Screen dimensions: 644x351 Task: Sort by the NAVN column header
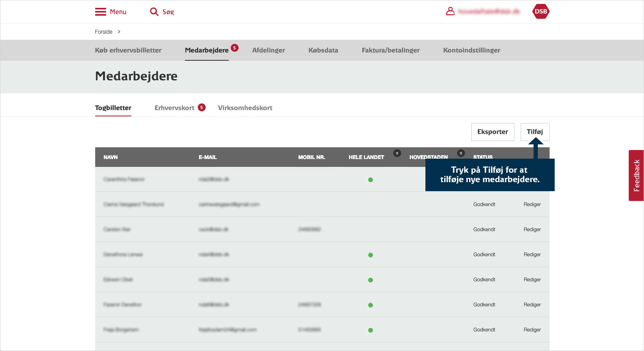click(x=110, y=157)
